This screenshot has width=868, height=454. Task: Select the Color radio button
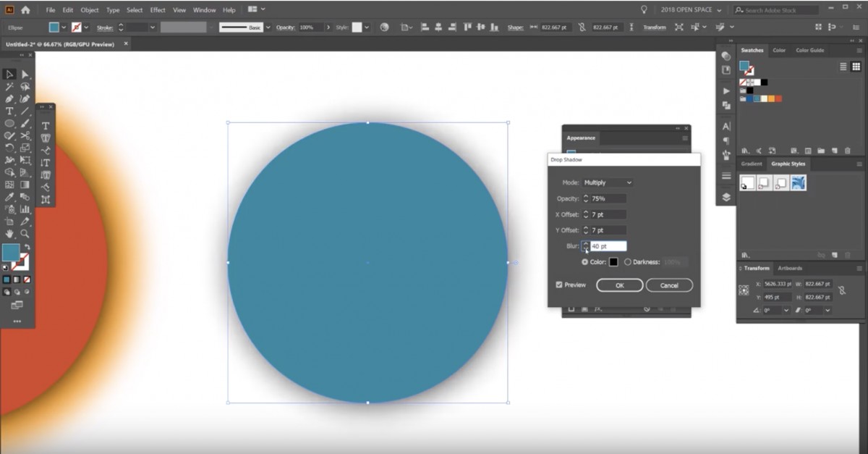pos(585,262)
